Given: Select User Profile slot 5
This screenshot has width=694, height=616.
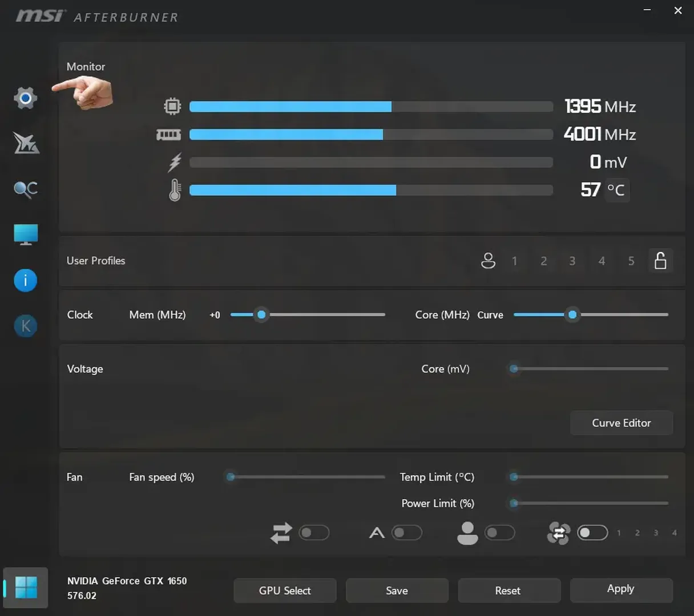Looking at the screenshot, I should pos(631,261).
